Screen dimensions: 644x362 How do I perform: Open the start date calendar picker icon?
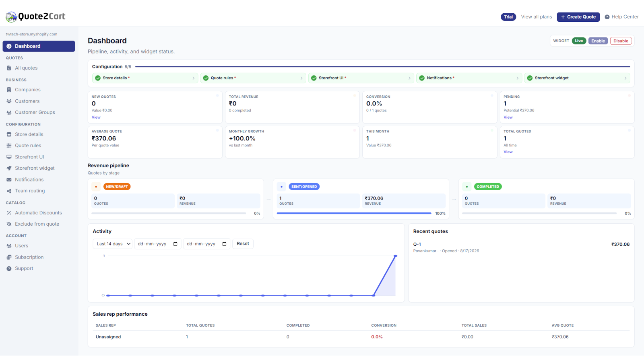[x=175, y=244]
